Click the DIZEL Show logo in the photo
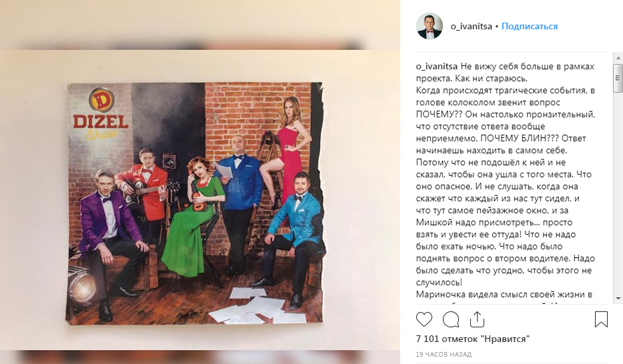623x364 pixels. click(101, 114)
